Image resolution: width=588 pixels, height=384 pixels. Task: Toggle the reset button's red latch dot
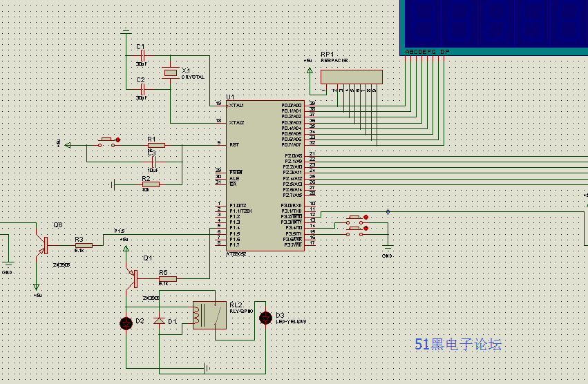tap(117, 140)
